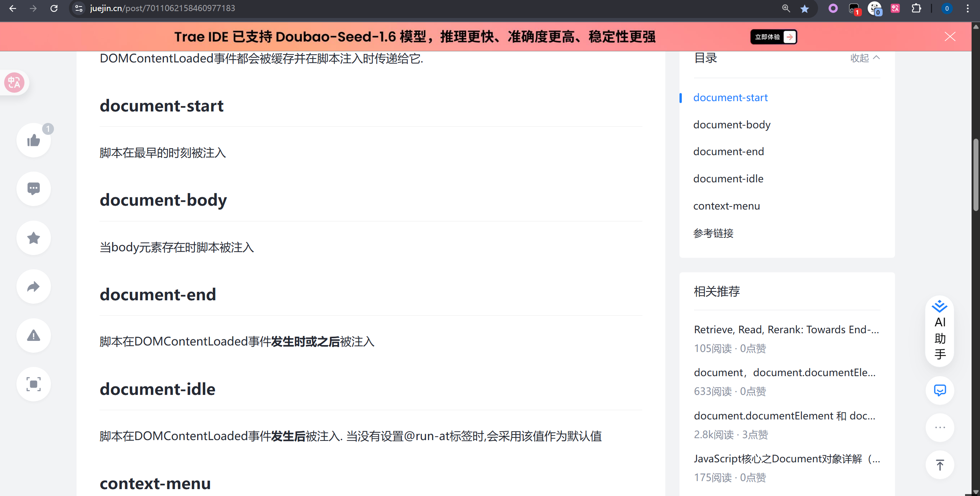The width and height of the screenshot is (980, 496).
Task: Bookmark the page with the address bar star
Action: 805,8
